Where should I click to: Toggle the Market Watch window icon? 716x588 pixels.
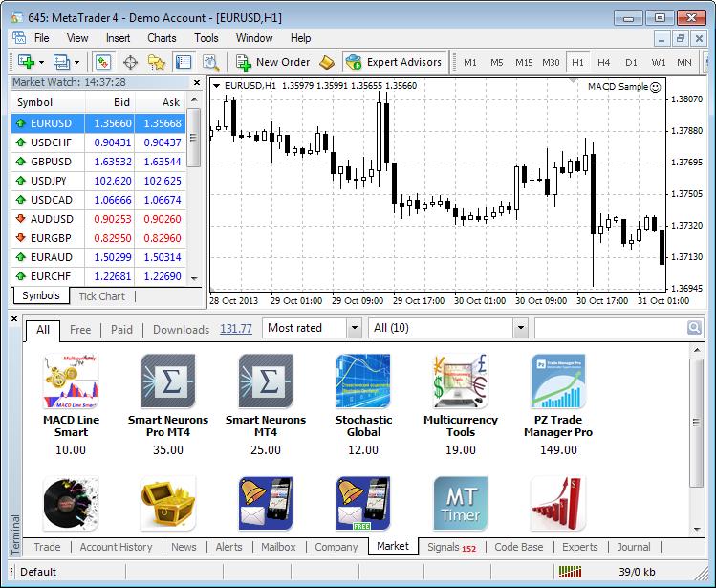point(103,62)
